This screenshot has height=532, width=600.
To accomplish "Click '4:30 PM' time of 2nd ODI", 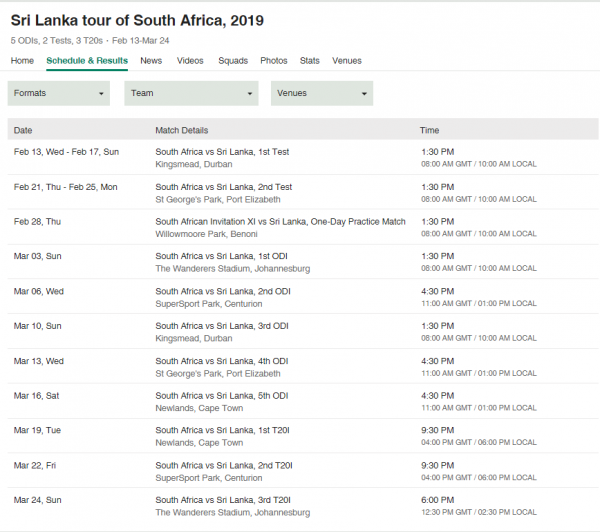I will [438, 291].
